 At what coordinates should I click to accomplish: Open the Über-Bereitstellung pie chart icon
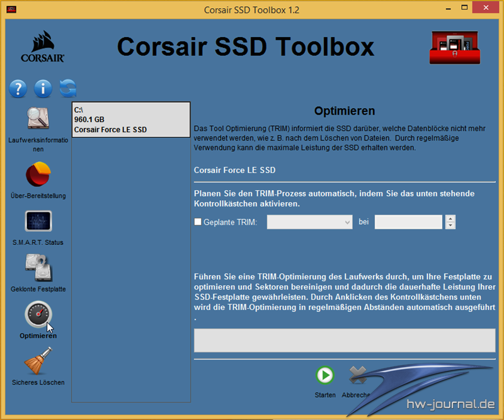click(x=38, y=174)
